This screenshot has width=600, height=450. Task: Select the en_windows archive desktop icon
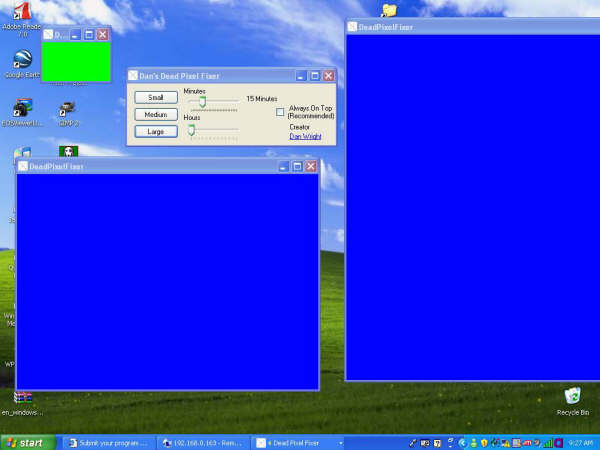[x=23, y=404]
